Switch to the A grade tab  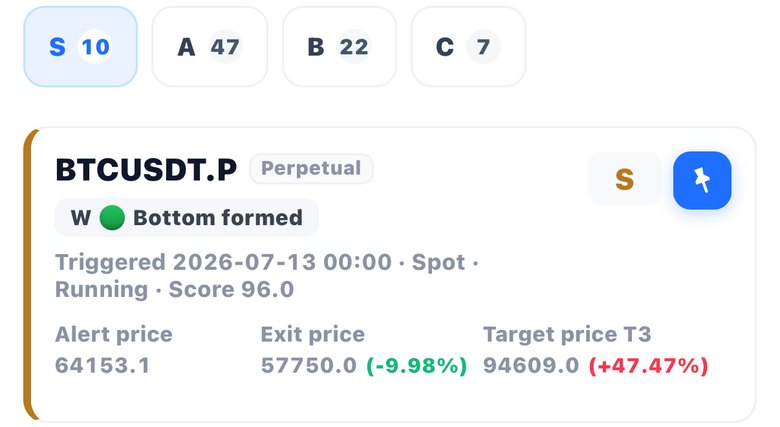coord(209,47)
